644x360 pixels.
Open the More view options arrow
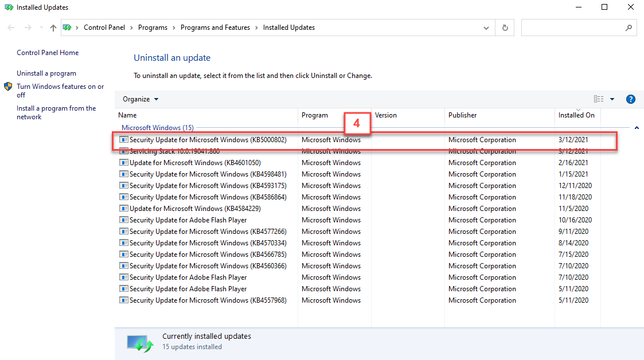[x=612, y=99]
